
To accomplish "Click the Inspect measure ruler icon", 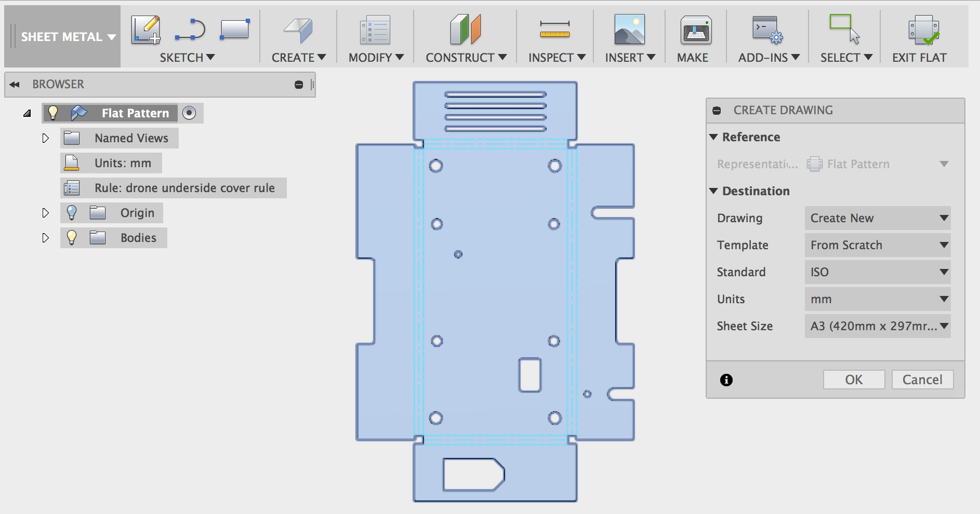I will (555, 29).
